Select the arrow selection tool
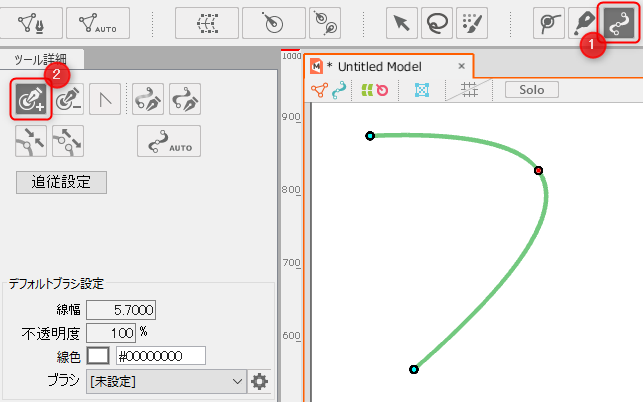Screen dimensions: 643x402 click(x=402, y=21)
